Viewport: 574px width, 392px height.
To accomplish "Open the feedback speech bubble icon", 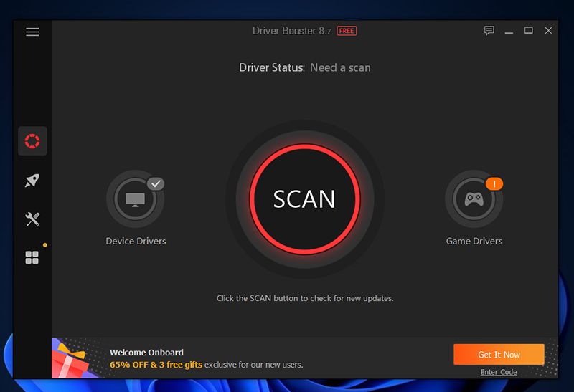I will (x=489, y=31).
